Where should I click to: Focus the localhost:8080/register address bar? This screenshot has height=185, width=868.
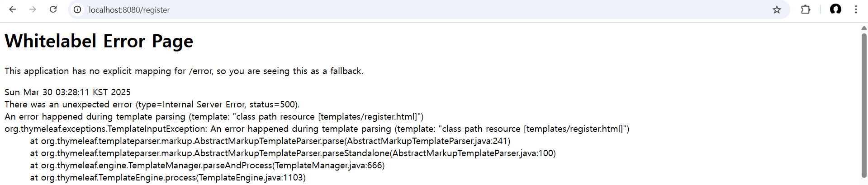(x=317, y=9)
